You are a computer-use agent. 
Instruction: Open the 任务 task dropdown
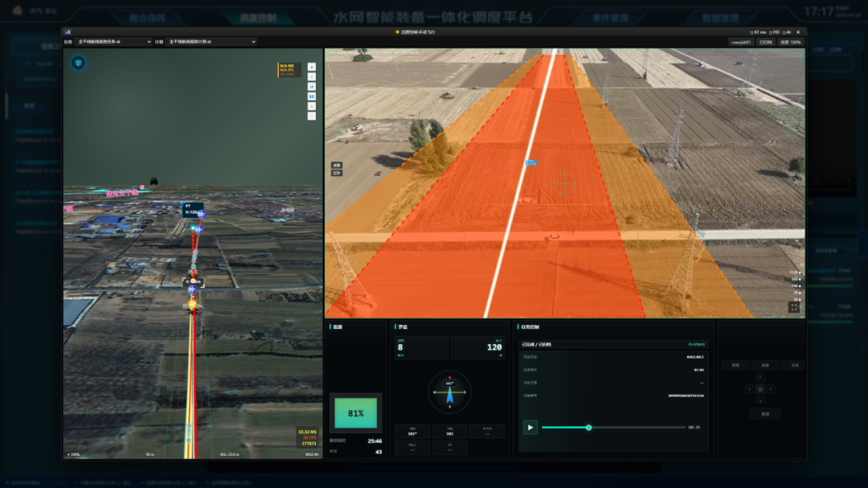click(x=113, y=42)
